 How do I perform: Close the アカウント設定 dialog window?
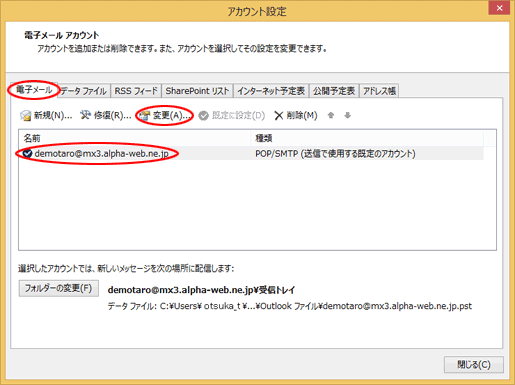coord(499,8)
